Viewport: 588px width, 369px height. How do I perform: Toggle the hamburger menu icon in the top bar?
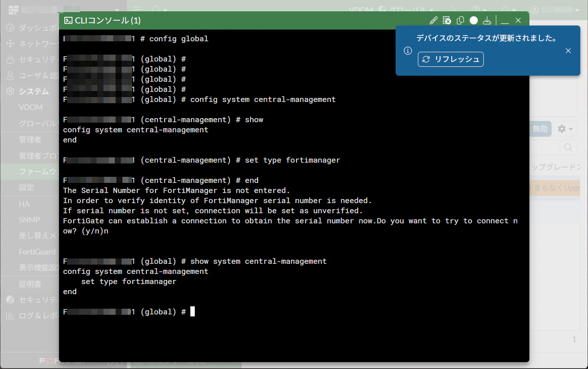[137, 9]
